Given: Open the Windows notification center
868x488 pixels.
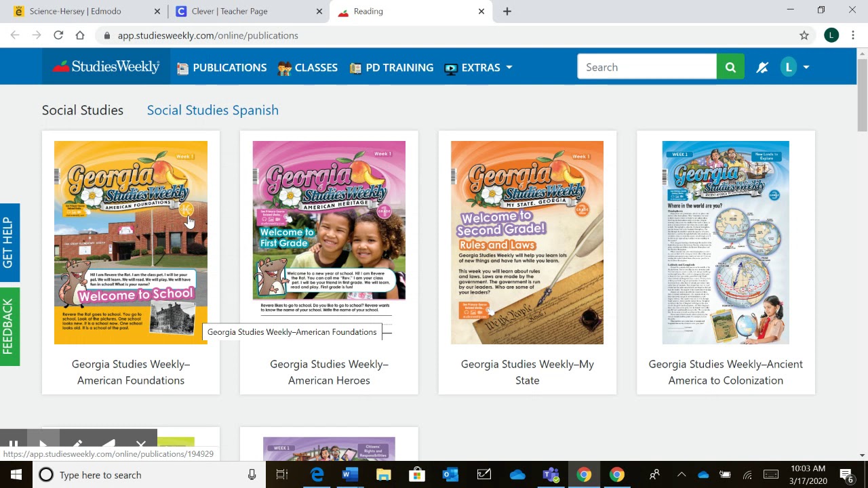Looking at the screenshot, I should click(x=847, y=474).
